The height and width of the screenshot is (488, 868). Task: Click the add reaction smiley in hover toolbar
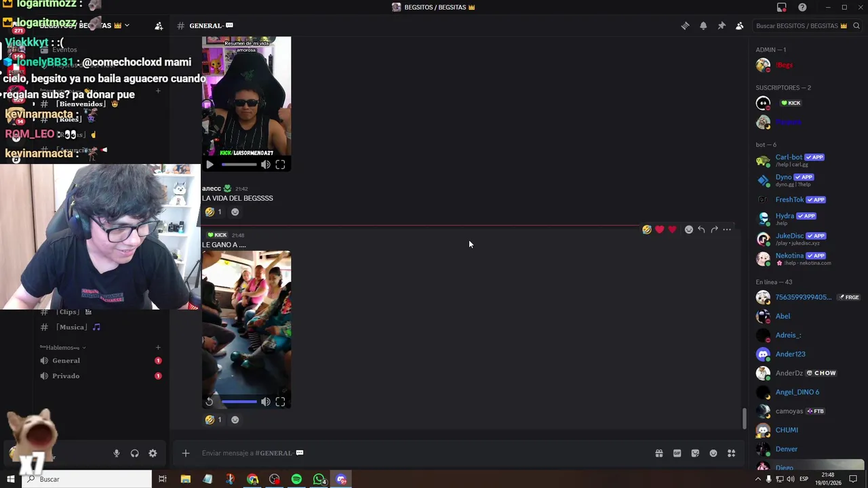point(689,230)
